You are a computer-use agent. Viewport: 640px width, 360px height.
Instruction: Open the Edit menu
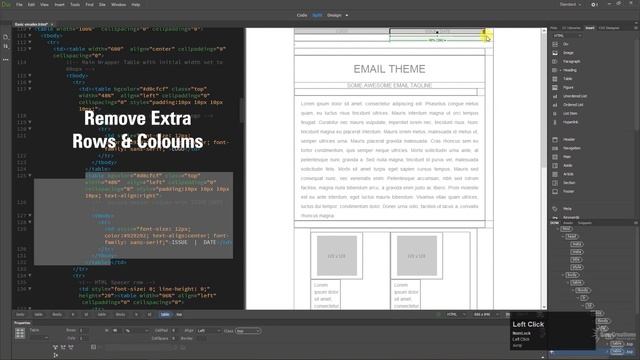pyautogui.click(x=31, y=4)
